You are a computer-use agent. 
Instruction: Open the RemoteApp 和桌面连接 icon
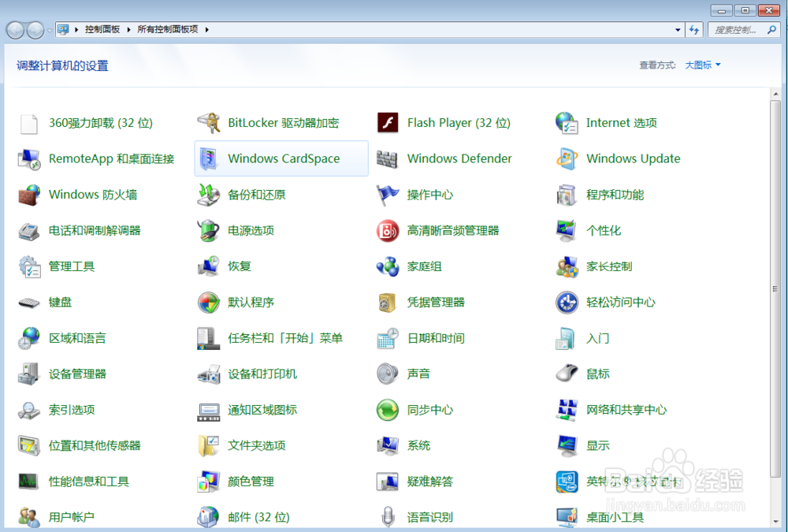pos(29,159)
